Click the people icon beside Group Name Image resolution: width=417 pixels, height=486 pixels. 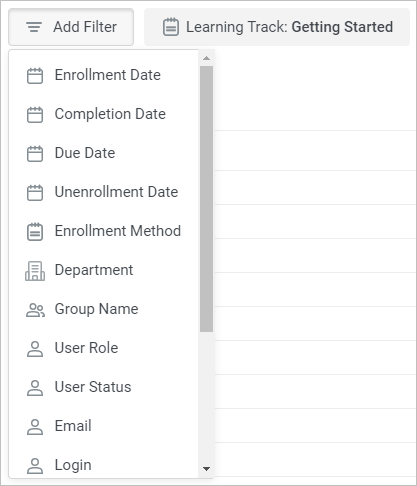tap(35, 310)
